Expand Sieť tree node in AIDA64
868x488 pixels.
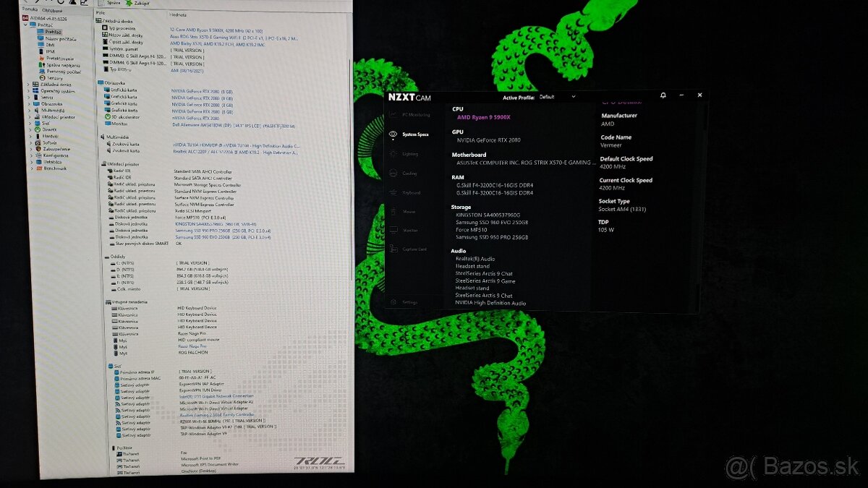click(29, 123)
